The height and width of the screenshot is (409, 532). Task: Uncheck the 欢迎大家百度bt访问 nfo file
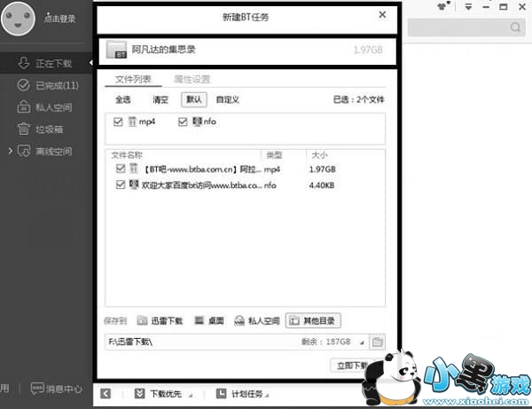click(121, 185)
